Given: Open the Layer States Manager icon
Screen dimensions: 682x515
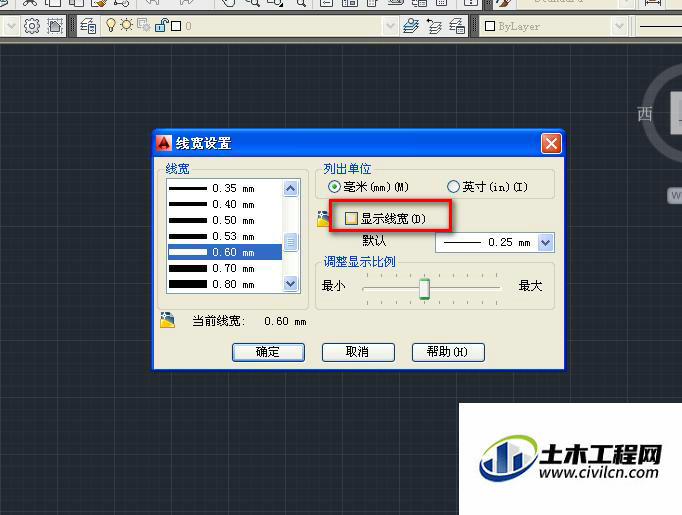Looking at the screenshot, I should pos(457,26).
